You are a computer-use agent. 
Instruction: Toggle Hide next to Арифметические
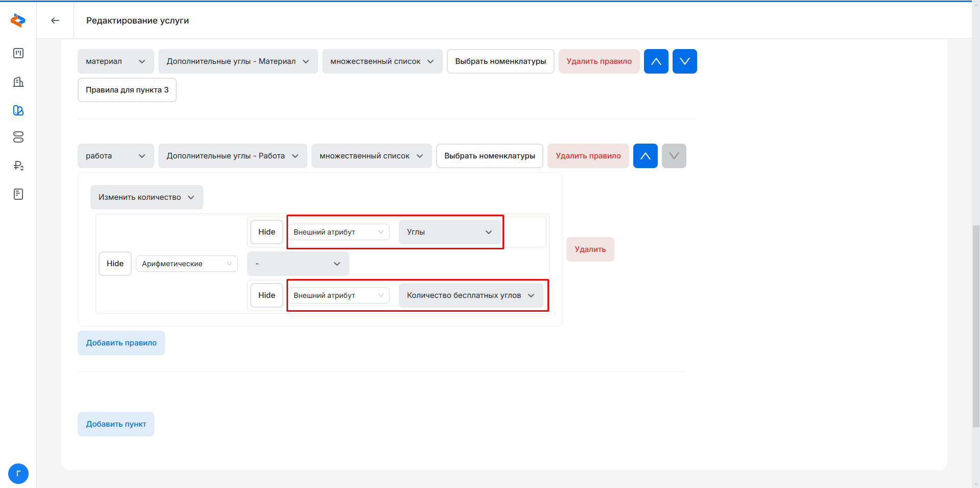[x=115, y=264]
